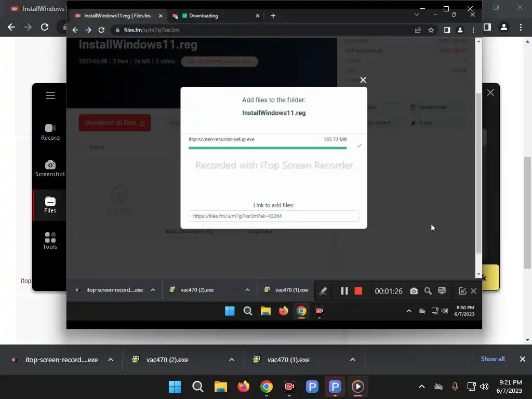Take a snapshot with recorder camera icon

(x=414, y=291)
